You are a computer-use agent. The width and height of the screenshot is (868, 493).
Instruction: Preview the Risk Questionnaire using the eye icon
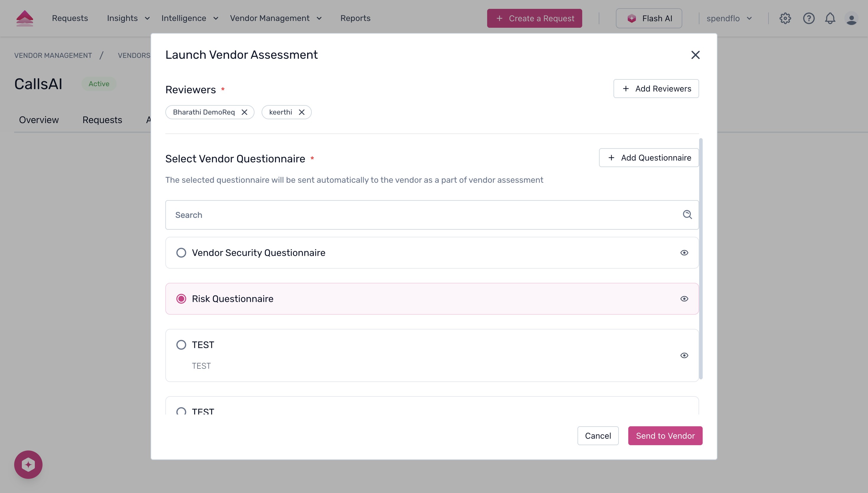point(684,299)
